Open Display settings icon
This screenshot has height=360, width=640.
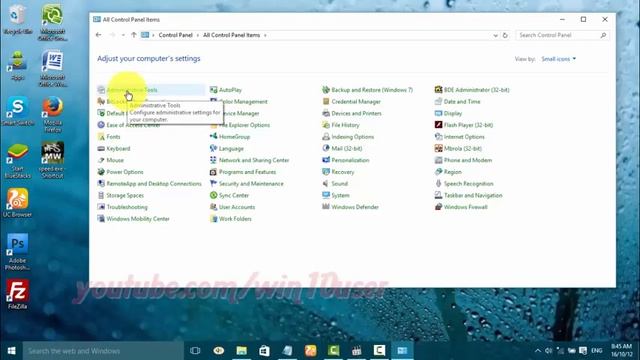[438, 113]
